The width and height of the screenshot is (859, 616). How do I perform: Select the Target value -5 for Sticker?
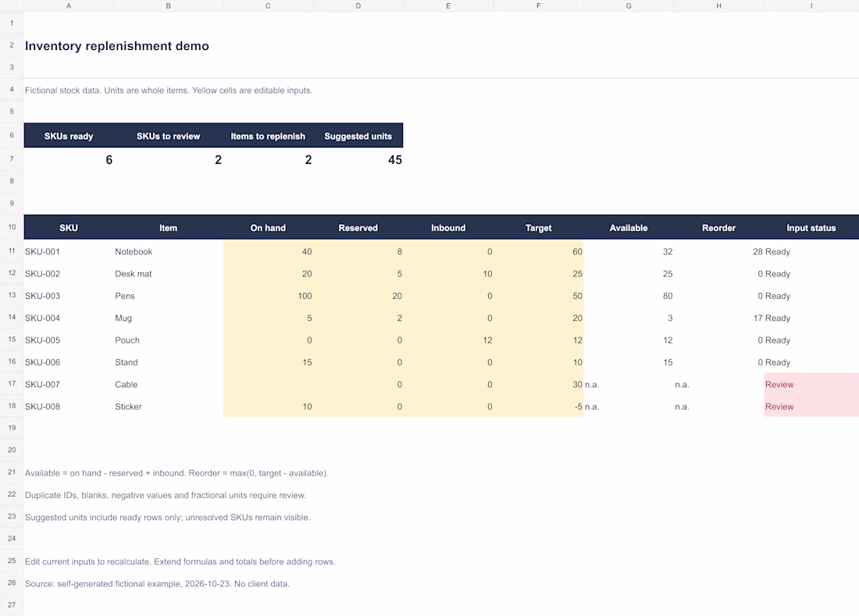pos(539,406)
